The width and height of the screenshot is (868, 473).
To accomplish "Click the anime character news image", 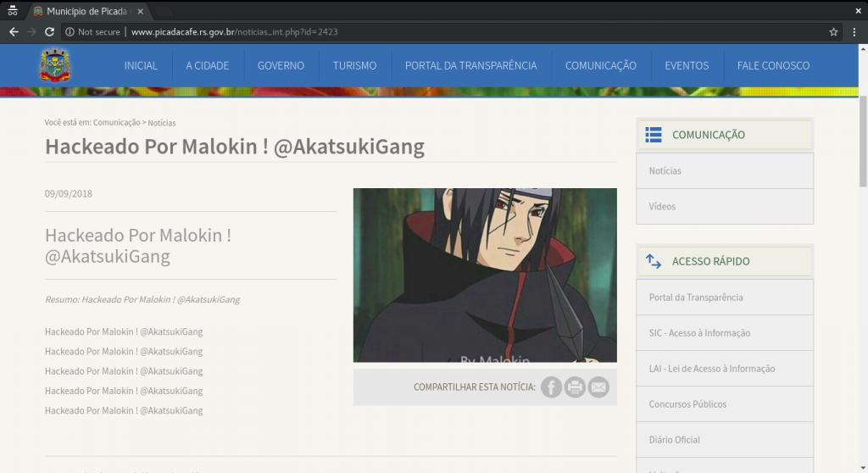I will coord(485,275).
